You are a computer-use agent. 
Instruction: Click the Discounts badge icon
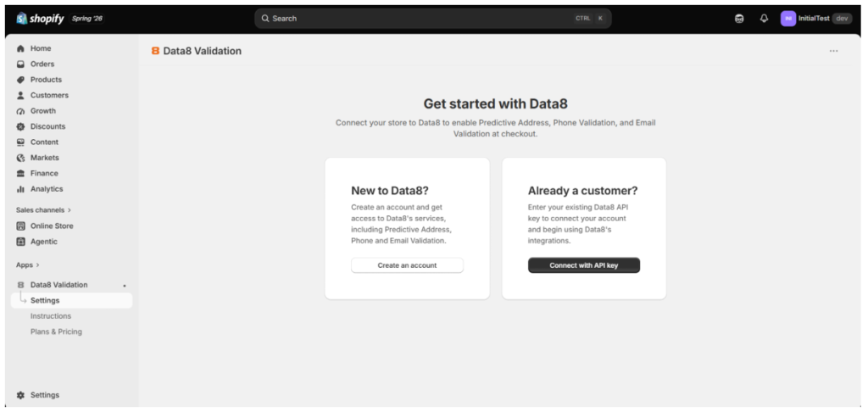click(x=20, y=126)
